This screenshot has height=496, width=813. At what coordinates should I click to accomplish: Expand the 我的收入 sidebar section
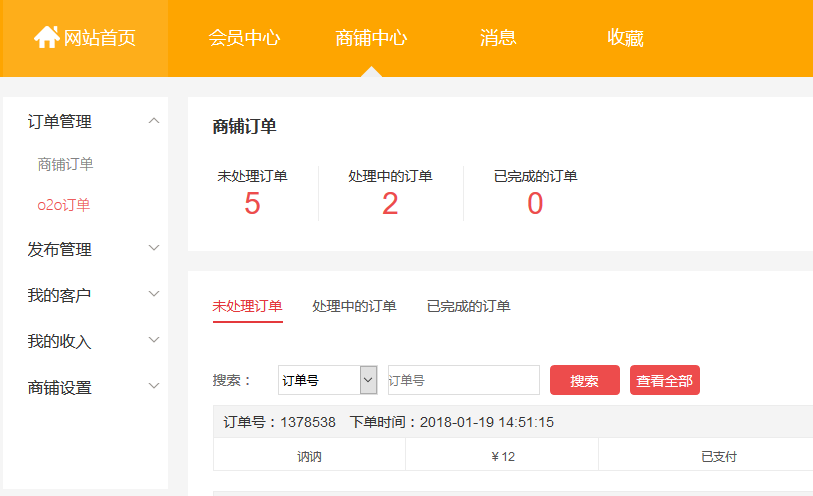click(x=153, y=340)
